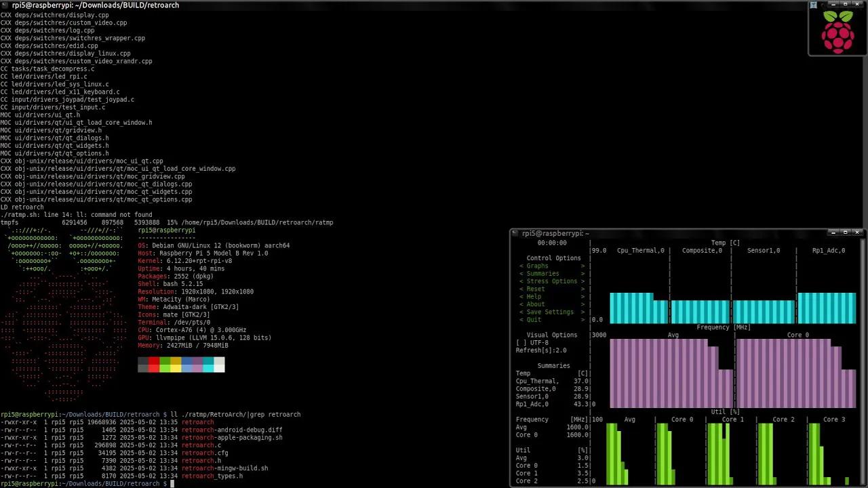
Task: Click the 'CPU: Cortex-A76 (4) @ 3.000GHz' line
Action: coord(192,330)
